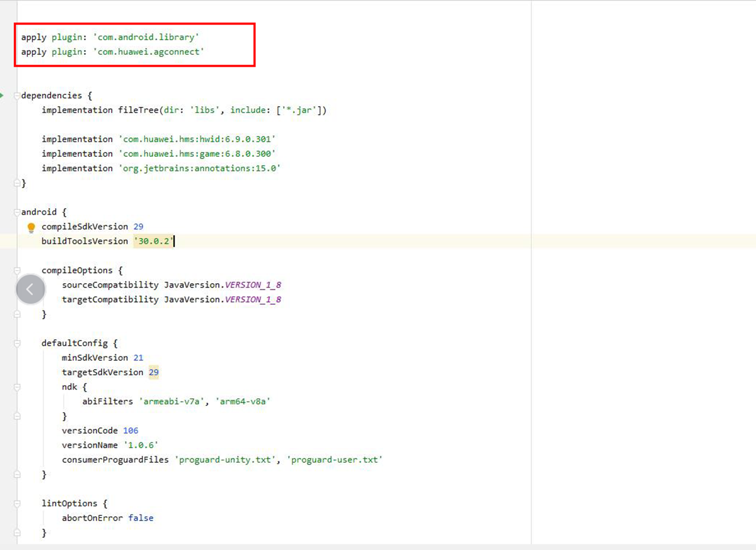Click the 'proguard-user.txt' file name

point(334,460)
